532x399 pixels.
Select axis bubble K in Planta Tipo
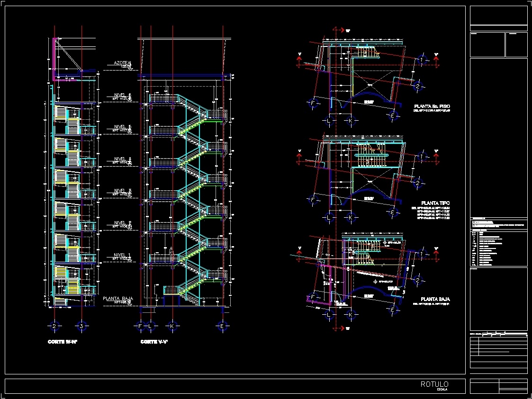pos(351,218)
